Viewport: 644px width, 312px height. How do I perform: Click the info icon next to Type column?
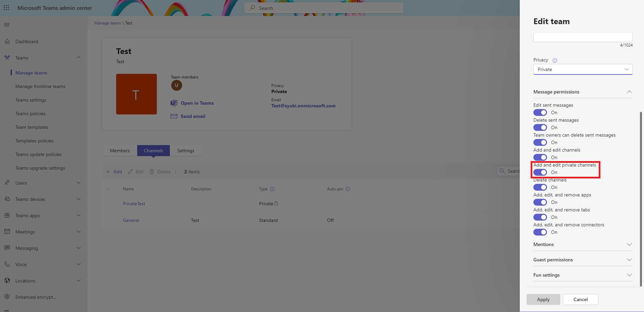point(272,189)
